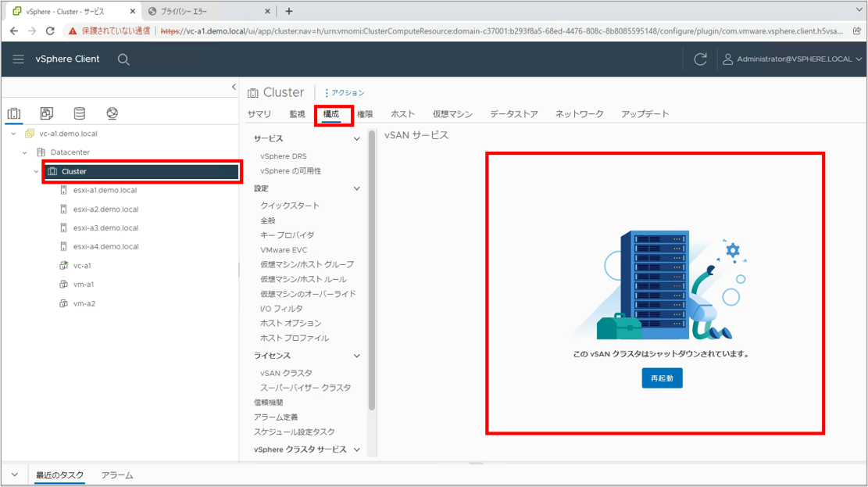The image size is (868, 487).
Task: Select the Storage inventory icon
Action: pos(80,114)
